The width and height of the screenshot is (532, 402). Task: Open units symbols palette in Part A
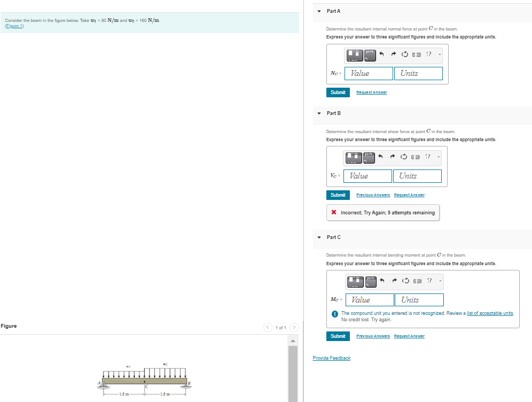tap(370, 56)
